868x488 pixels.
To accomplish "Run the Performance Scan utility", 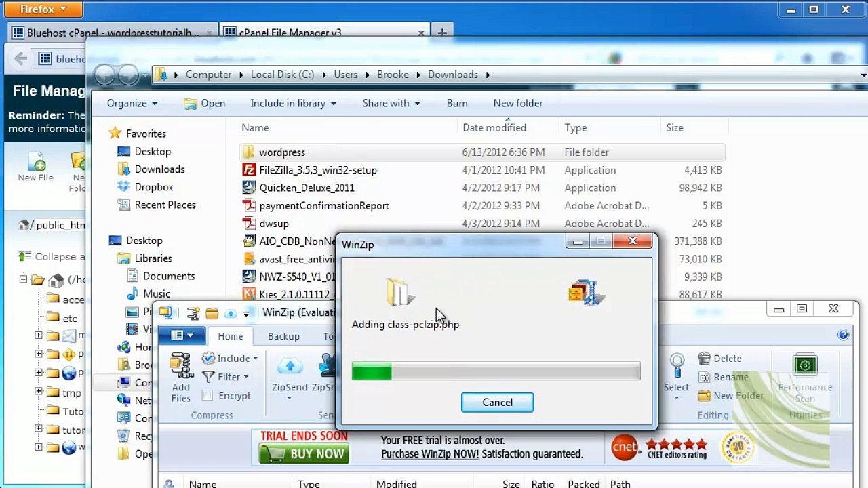I will tap(805, 378).
